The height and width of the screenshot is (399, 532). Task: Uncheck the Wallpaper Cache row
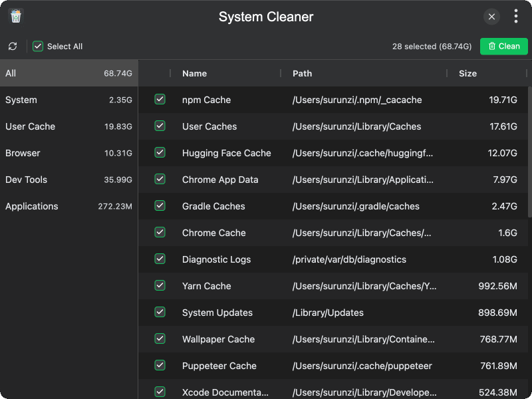[x=160, y=338]
